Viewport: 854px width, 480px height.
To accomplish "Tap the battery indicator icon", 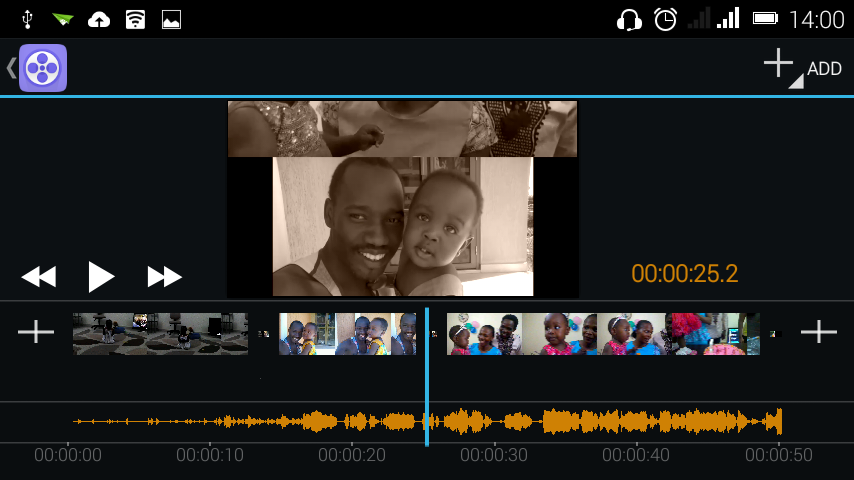I will click(765, 19).
